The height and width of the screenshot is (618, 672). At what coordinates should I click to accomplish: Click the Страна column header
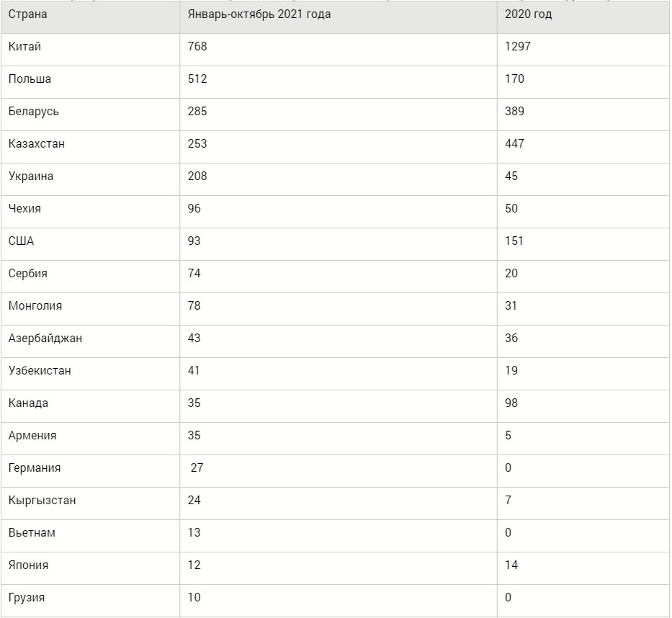pos(27,14)
